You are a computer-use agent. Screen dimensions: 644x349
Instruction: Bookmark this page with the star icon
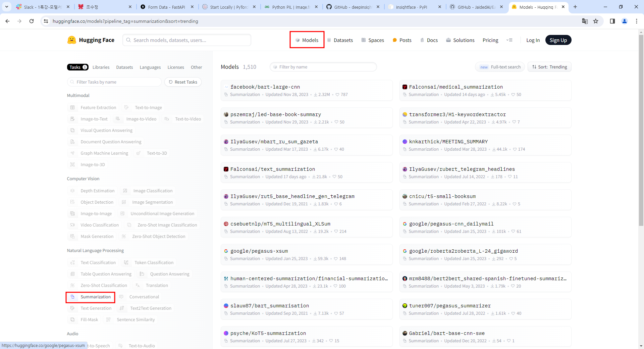click(x=596, y=21)
